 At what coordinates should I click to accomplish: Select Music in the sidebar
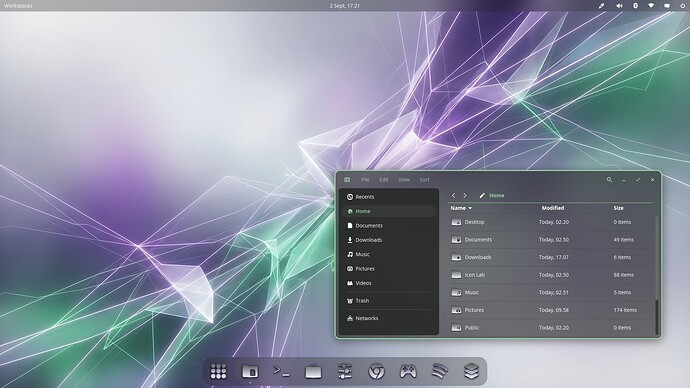(x=389, y=254)
